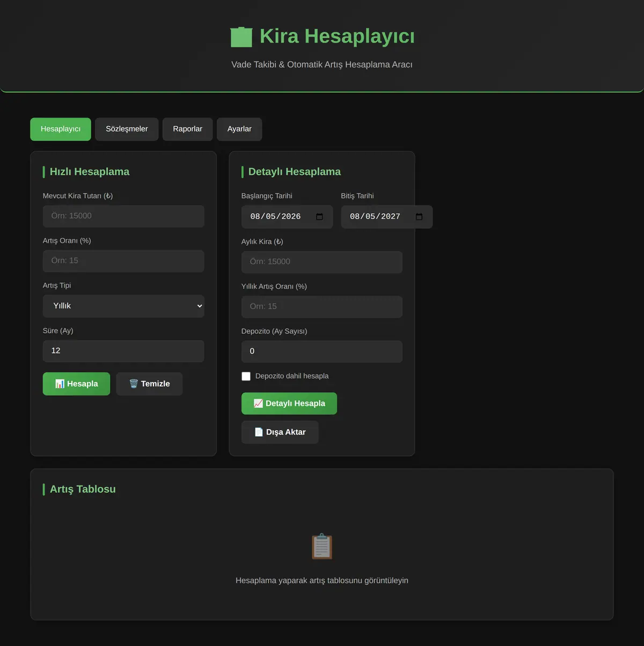
Task: Click the Hızlı Hesaplama heading
Action: [x=90, y=172]
